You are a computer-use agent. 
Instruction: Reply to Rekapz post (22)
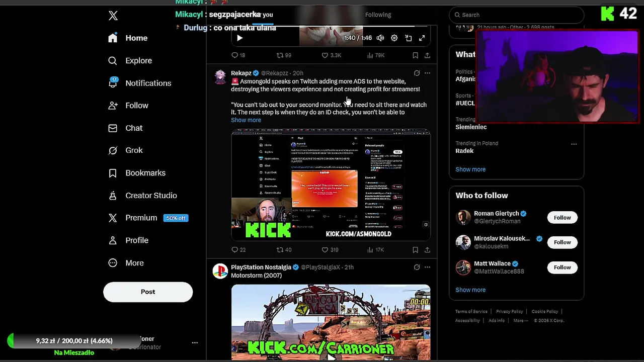click(x=238, y=250)
